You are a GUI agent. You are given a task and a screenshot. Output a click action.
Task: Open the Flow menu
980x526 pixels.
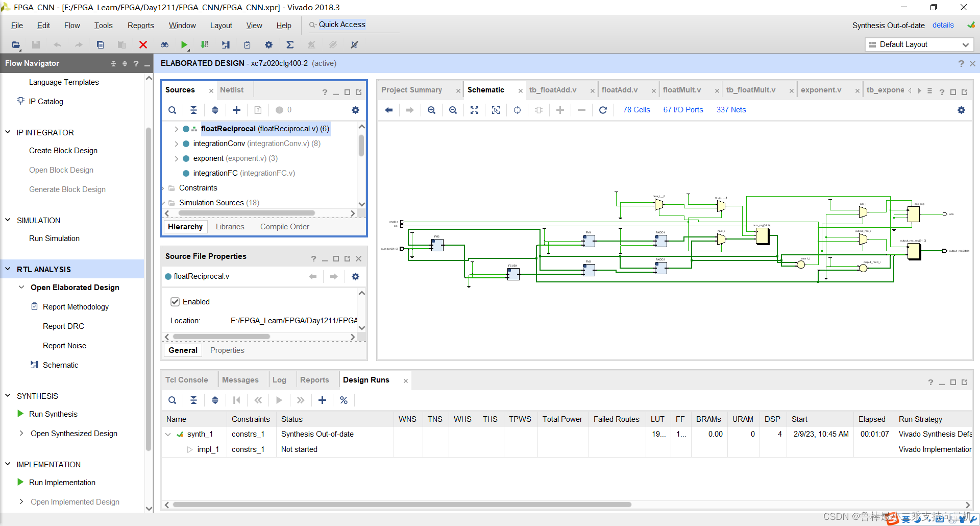[x=72, y=26]
